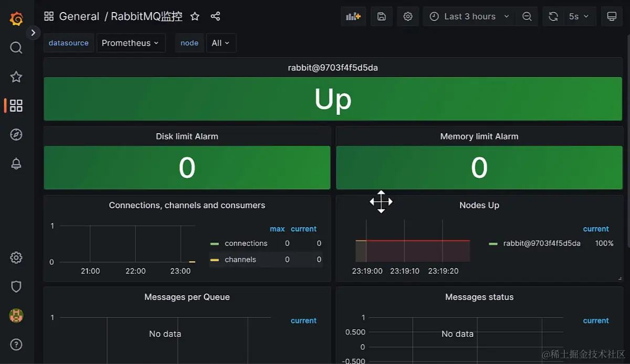
Task: Click the Messages status panel title
Action: coord(479,297)
